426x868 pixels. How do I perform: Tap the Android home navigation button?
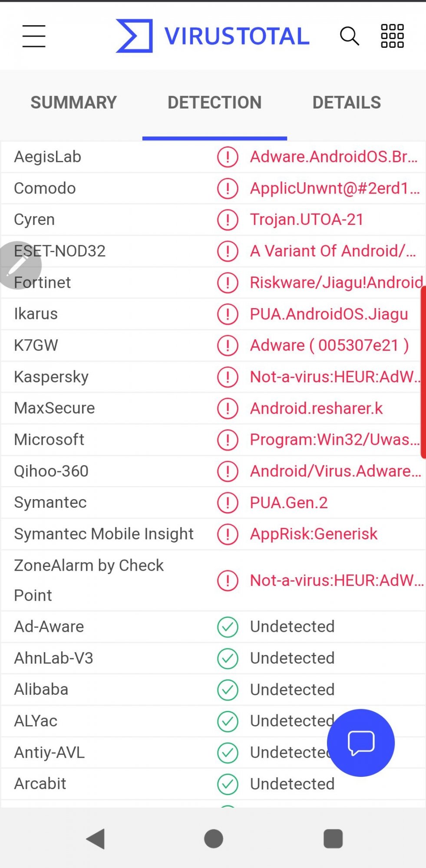pos(213,838)
